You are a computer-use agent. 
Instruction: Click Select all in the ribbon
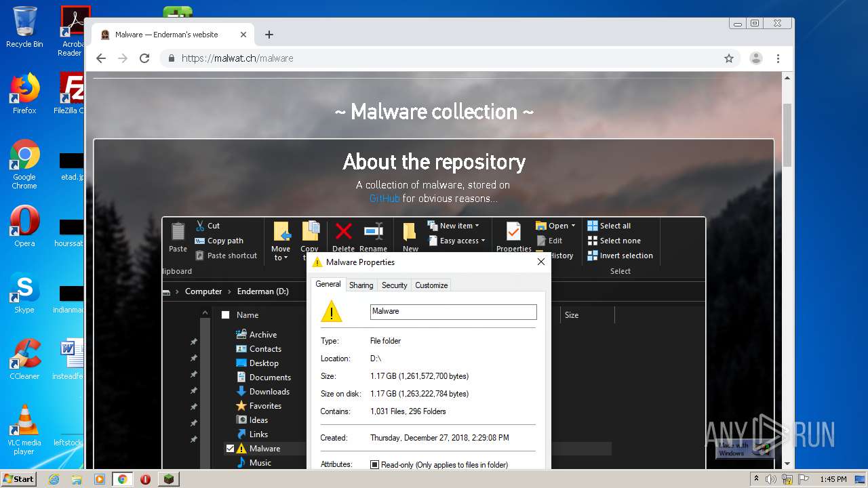coord(609,226)
